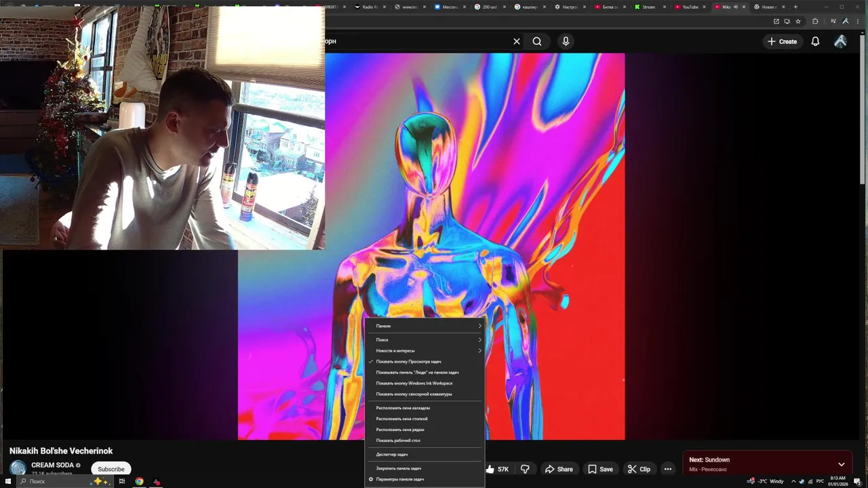Open Task View on the taskbar
Image resolution: width=868 pixels, height=488 pixels.
pos(122,481)
